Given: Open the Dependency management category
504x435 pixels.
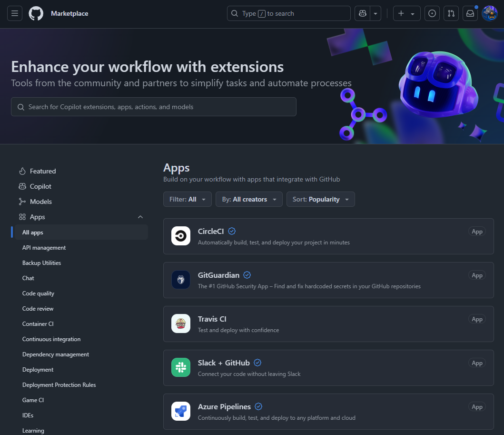Looking at the screenshot, I should point(56,354).
